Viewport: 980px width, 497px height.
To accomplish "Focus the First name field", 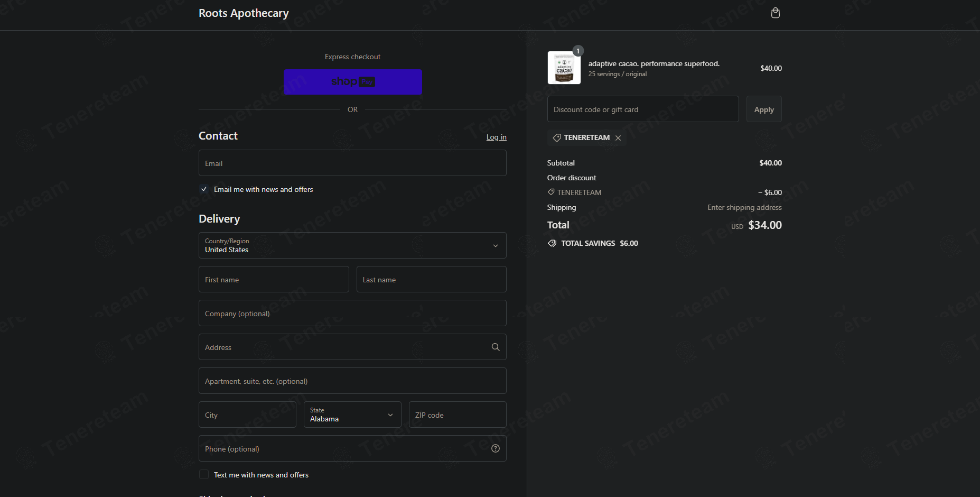I will (274, 279).
